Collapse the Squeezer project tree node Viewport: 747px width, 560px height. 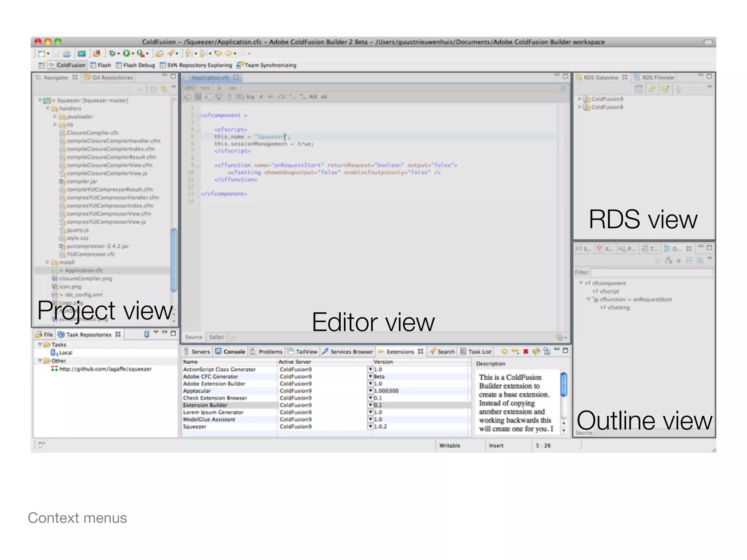coord(40,100)
